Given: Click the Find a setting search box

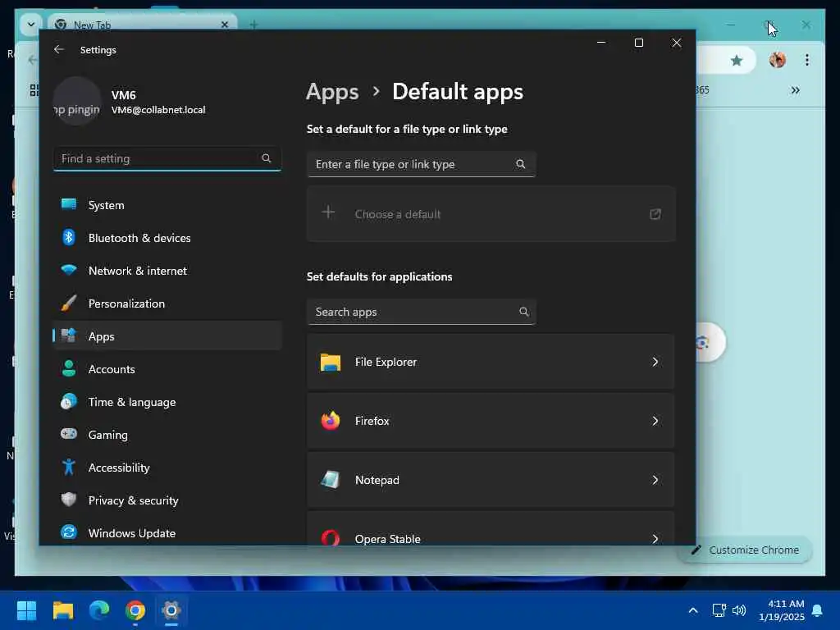Looking at the screenshot, I should 167,158.
